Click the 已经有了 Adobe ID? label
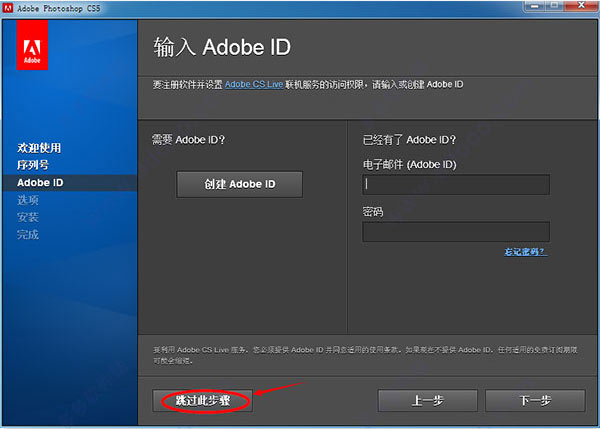 pos(409,140)
